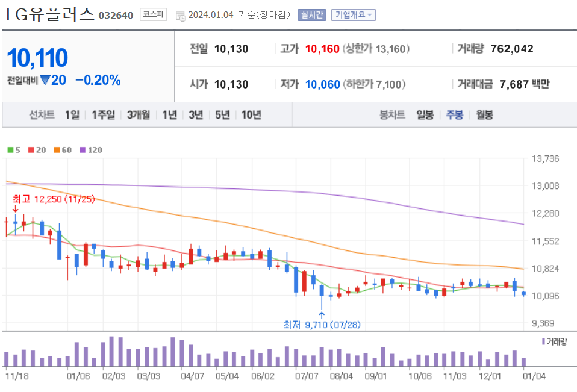Click the green 5-day moving average swatch
577x392 pixels.
coord(10,150)
